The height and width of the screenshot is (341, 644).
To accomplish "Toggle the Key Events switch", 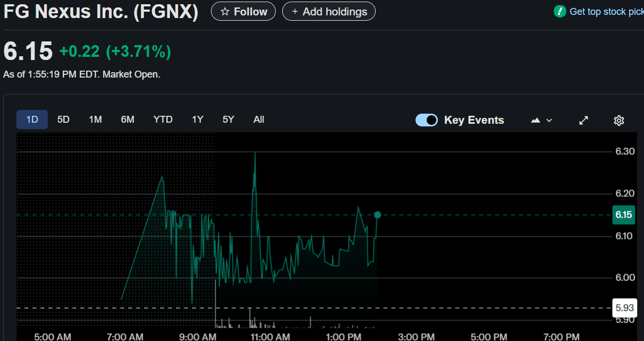I will tap(427, 120).
